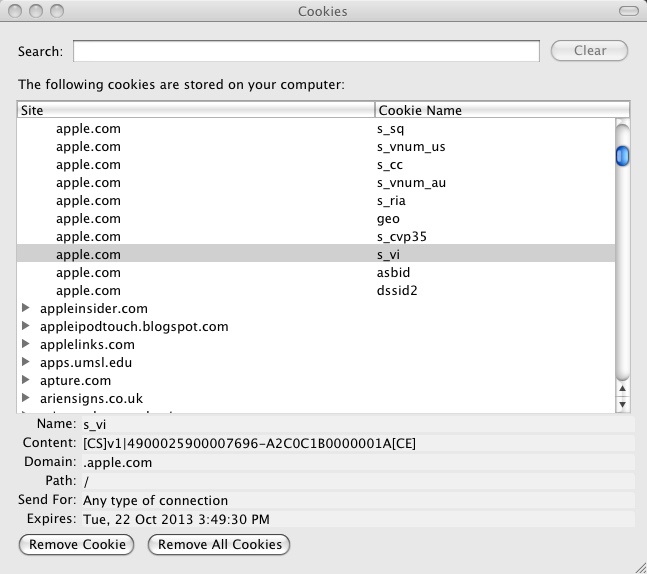This screenshot has width=647, height=574.
Task: Click the scrollbar down arrow
Action: [x=622, y=403]
